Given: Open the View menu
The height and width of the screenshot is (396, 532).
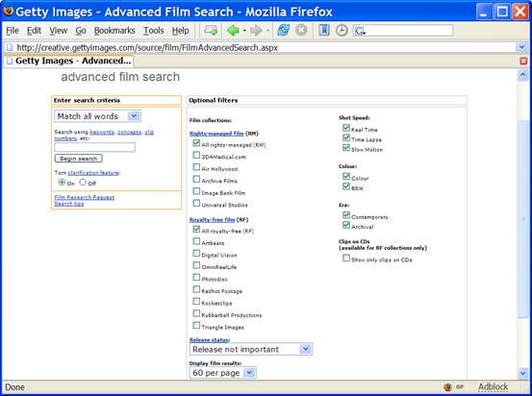Looking at the screenshot, I should click(58, 31).
